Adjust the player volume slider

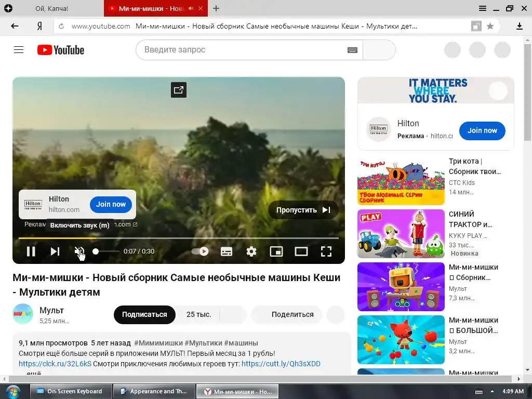click(x=105, y=251)
